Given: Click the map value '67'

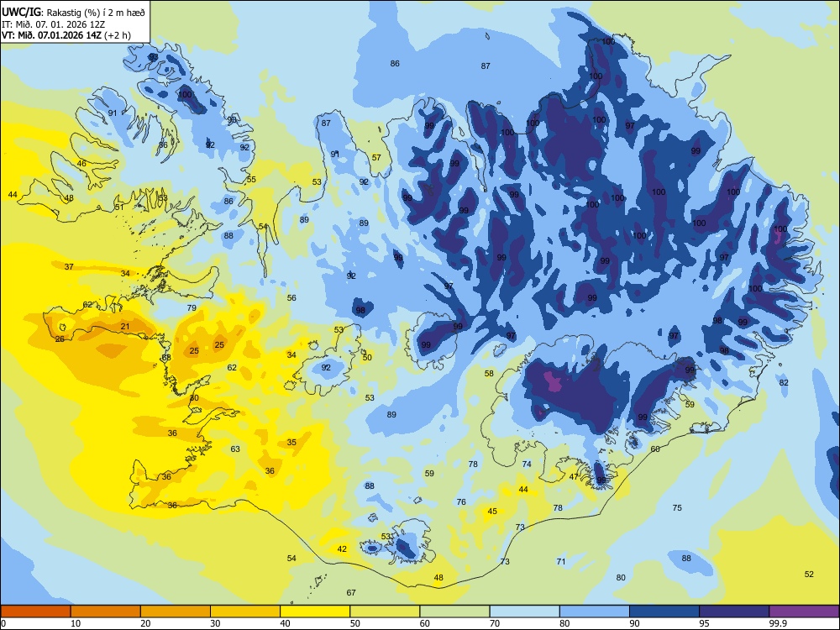Looking at the screenshot, I should pos(351,592).
